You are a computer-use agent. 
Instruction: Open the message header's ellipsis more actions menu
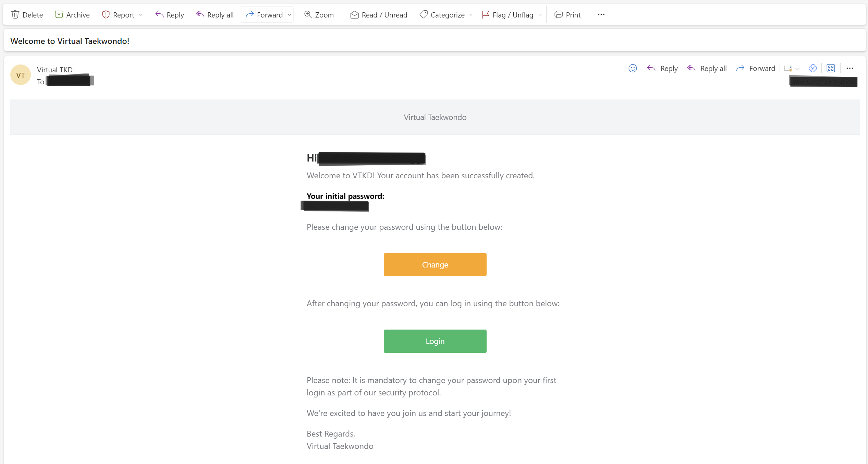849,68
